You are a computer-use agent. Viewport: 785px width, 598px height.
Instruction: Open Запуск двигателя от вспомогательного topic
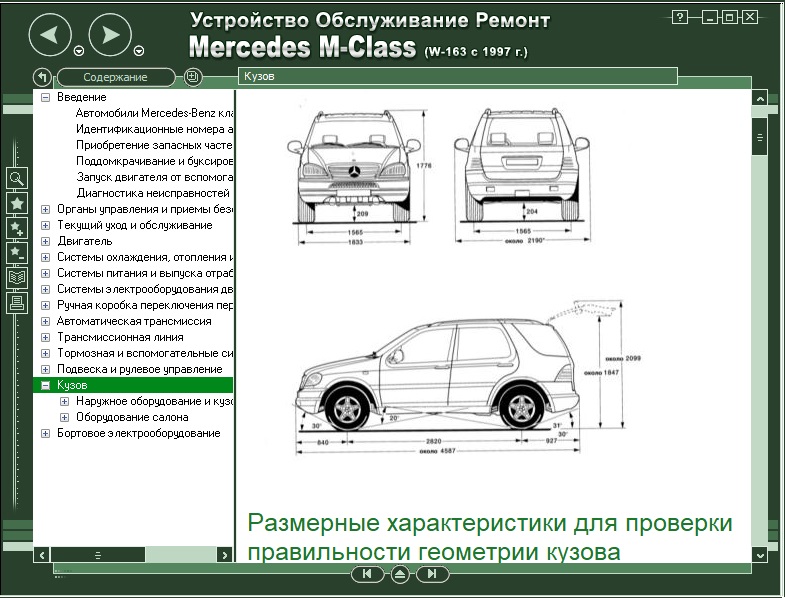[154, 177]
